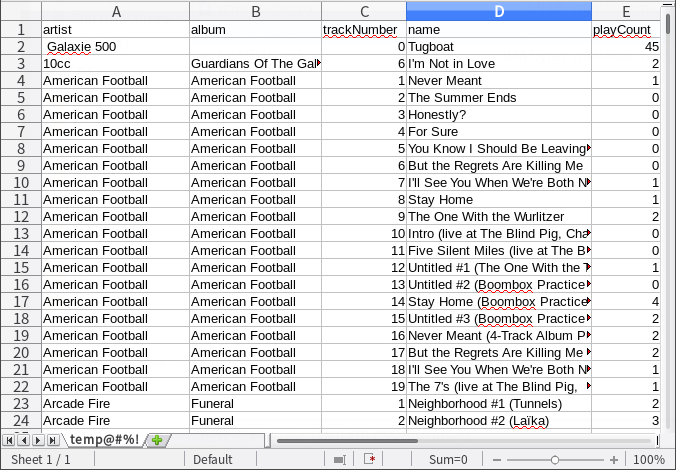The image size is (676, 470).
Task: Select the 'trackNumber' header cell
Action: coord(364,29)
